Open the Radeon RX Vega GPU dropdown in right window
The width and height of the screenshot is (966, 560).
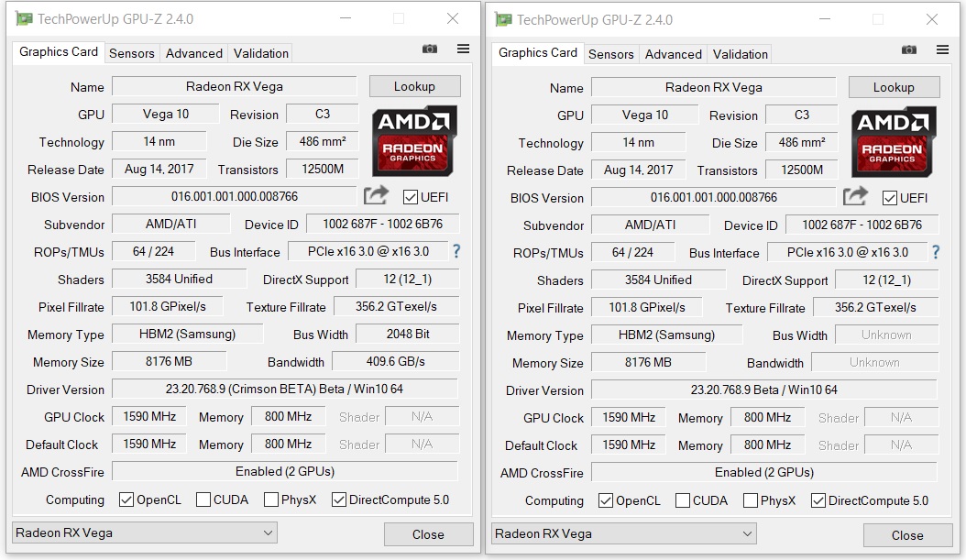click(624, 533)
